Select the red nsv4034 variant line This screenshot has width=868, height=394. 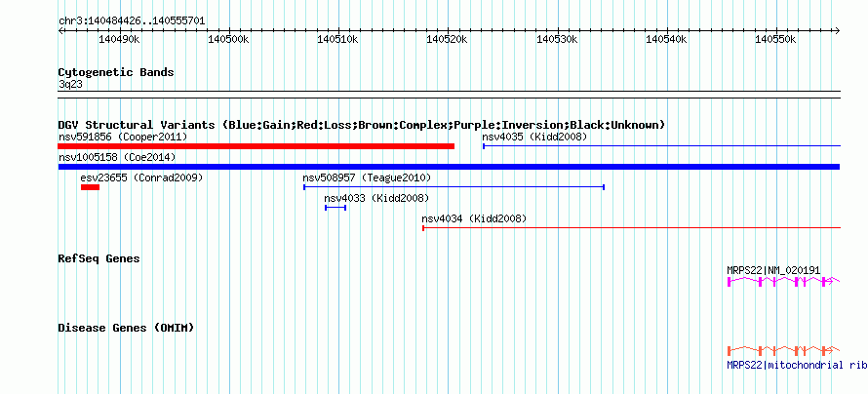coord(632,227)
